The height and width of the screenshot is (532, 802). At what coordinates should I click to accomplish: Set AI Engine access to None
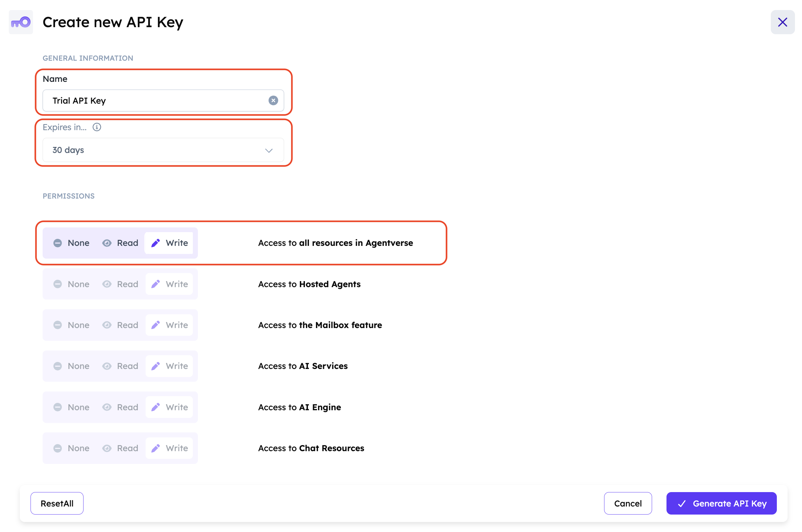(71, 407)
